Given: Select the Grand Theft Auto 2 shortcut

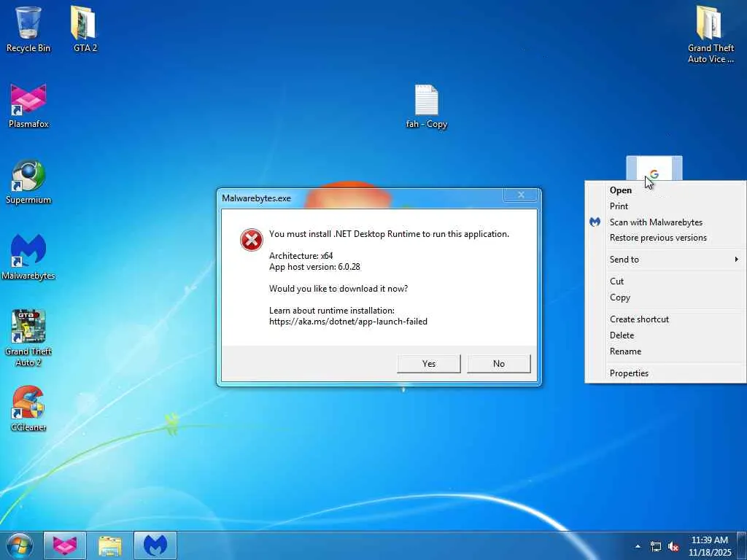Looking at the screenshot, I should pos(28,337).
